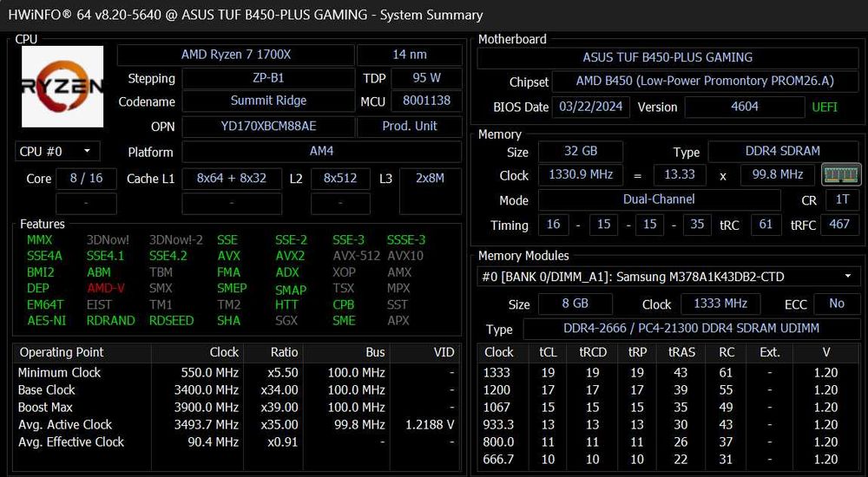Click the SHA feature label
This screenshot has height=477, width=868.
pyautogui.click(x=228, y=320)
